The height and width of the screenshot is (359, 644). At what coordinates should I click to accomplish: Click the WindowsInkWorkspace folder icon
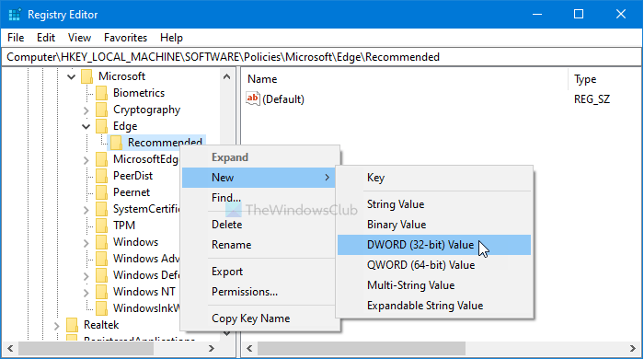coord(101,308)
